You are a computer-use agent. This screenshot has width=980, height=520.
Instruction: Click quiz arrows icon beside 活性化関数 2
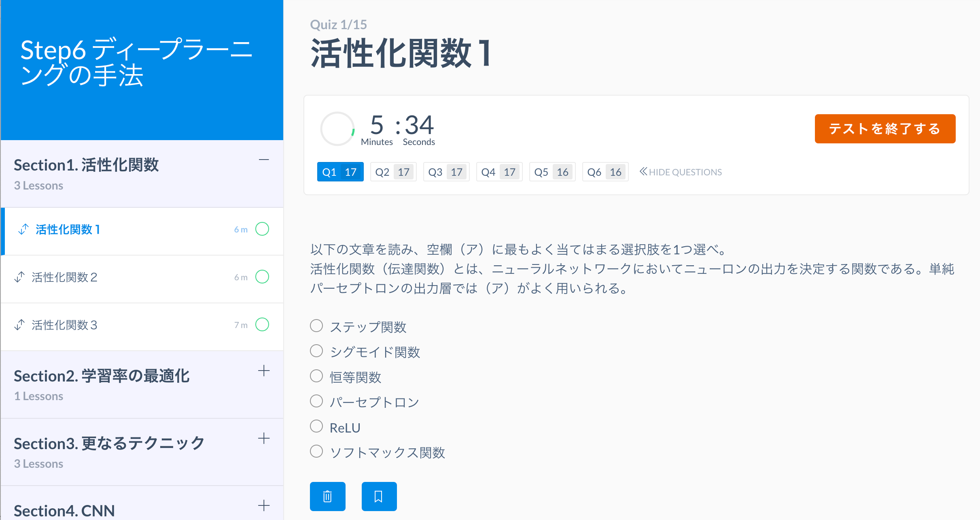point(19,277)
